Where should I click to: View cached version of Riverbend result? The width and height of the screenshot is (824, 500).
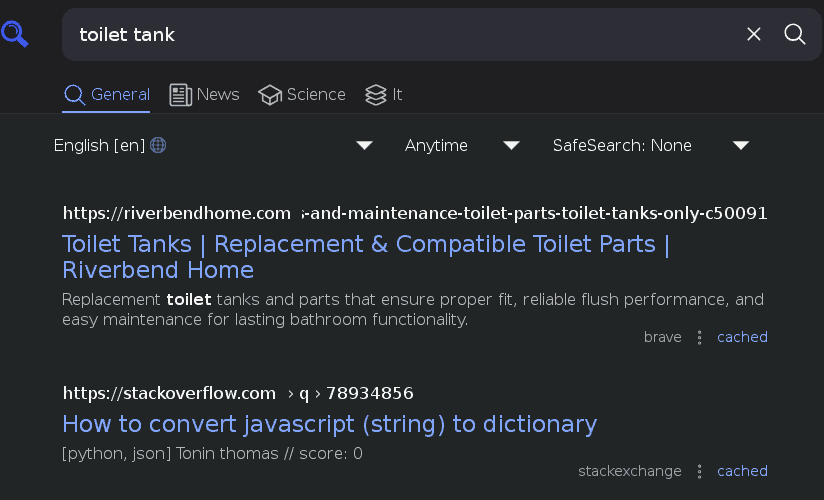[742, 338]
